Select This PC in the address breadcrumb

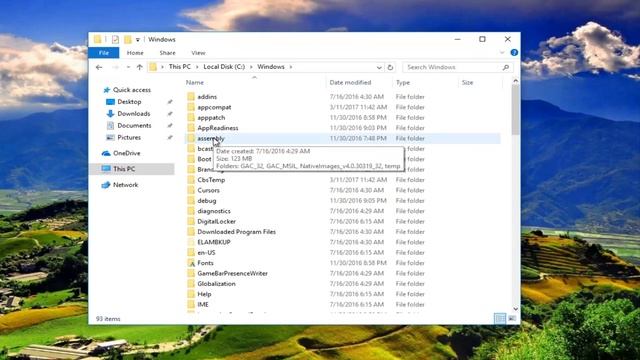click(x=180, y=67)
